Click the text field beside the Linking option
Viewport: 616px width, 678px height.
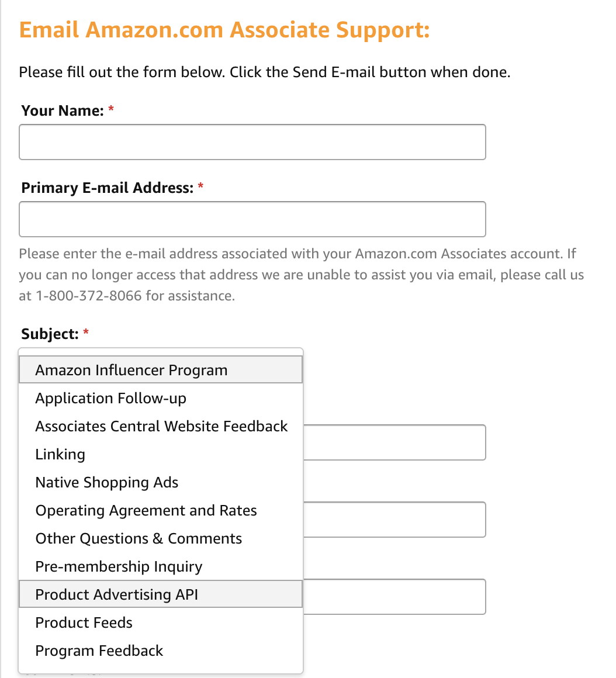(394, 442)
